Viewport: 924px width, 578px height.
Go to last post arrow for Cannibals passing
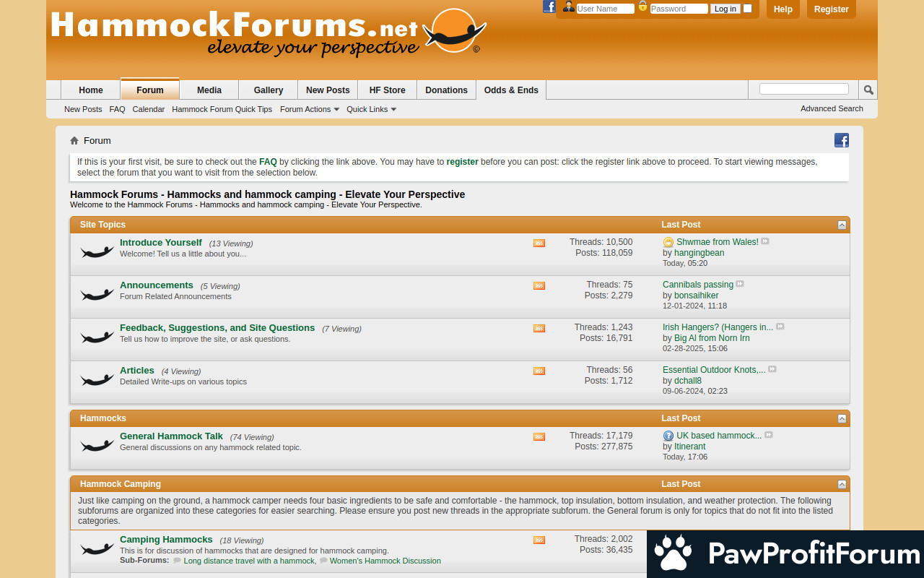click(x=740, y=284)
